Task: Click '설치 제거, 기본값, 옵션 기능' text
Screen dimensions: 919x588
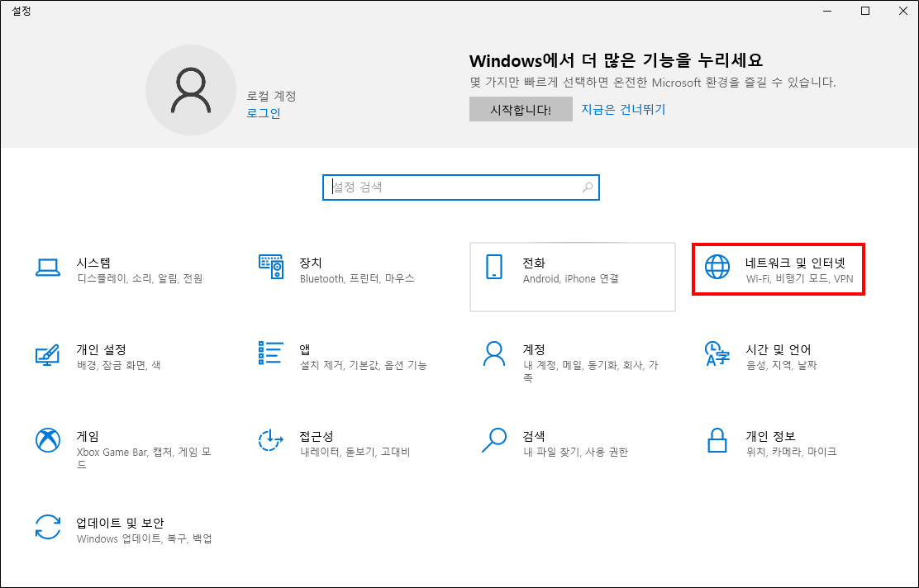Action: [364, 366]
